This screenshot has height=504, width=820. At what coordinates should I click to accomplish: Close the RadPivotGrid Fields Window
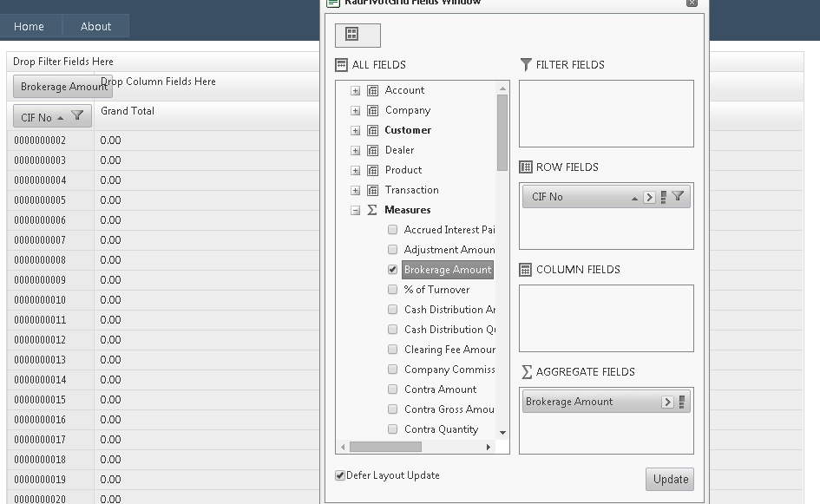692,3
